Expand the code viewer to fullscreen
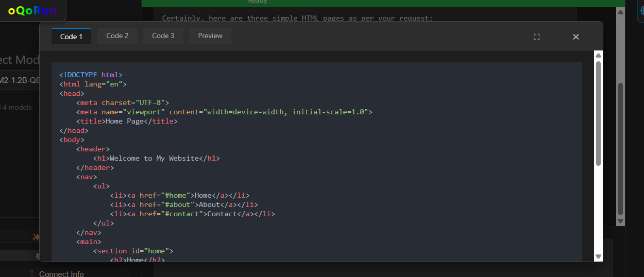 click(536, 37)
